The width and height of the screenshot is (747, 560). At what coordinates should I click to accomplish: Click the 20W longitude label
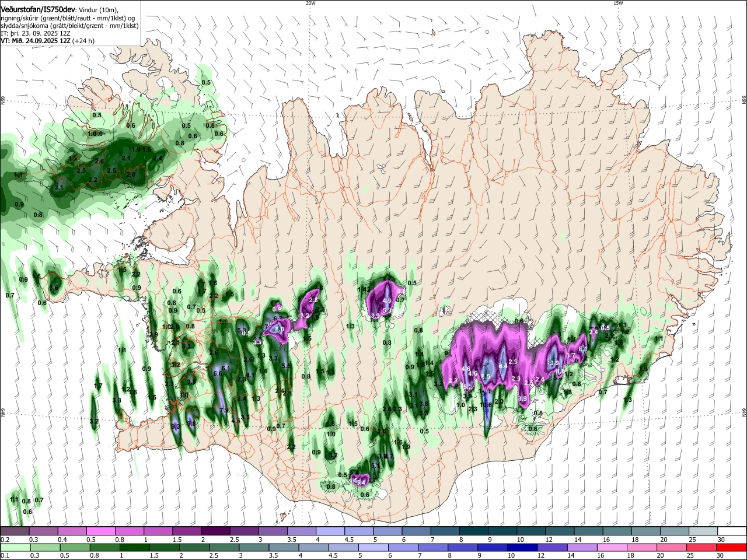click(310, 3)
